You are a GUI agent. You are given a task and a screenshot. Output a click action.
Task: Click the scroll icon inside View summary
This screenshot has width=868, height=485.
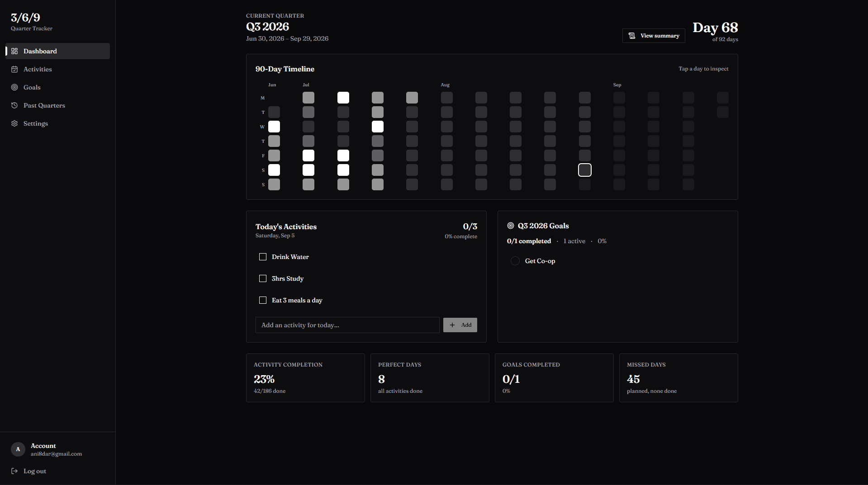click(632, 36)
